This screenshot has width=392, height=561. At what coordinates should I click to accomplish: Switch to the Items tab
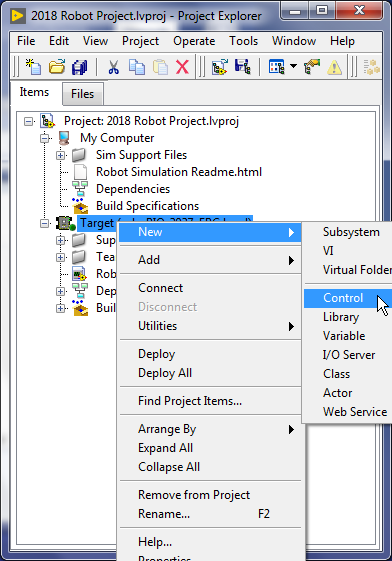34,92
